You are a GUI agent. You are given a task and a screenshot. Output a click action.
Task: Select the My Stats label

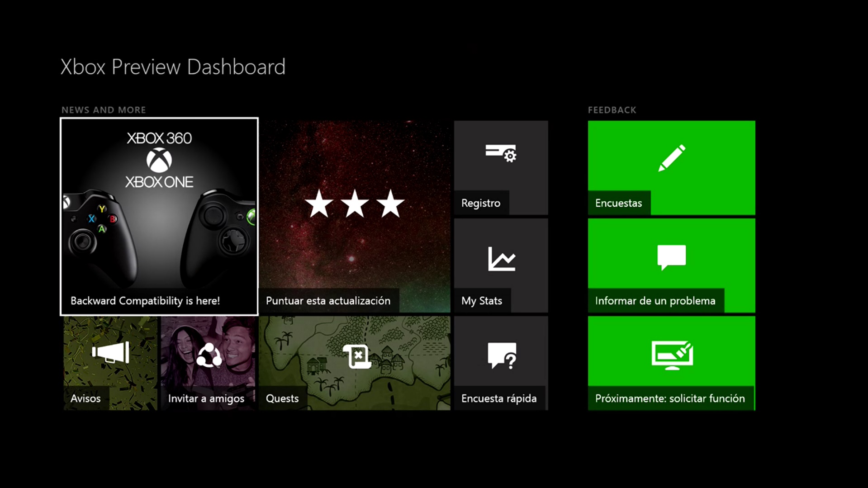pos(482,301)
